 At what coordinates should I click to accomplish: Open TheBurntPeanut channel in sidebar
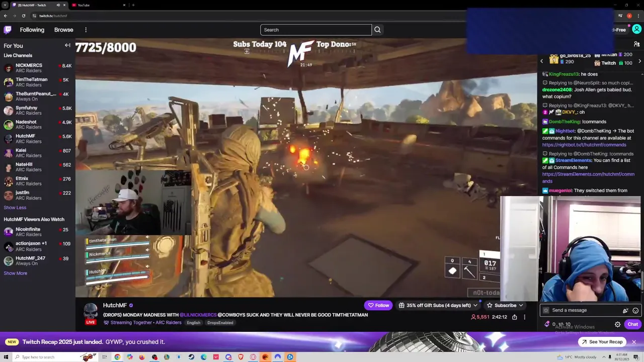coord(38,96)
